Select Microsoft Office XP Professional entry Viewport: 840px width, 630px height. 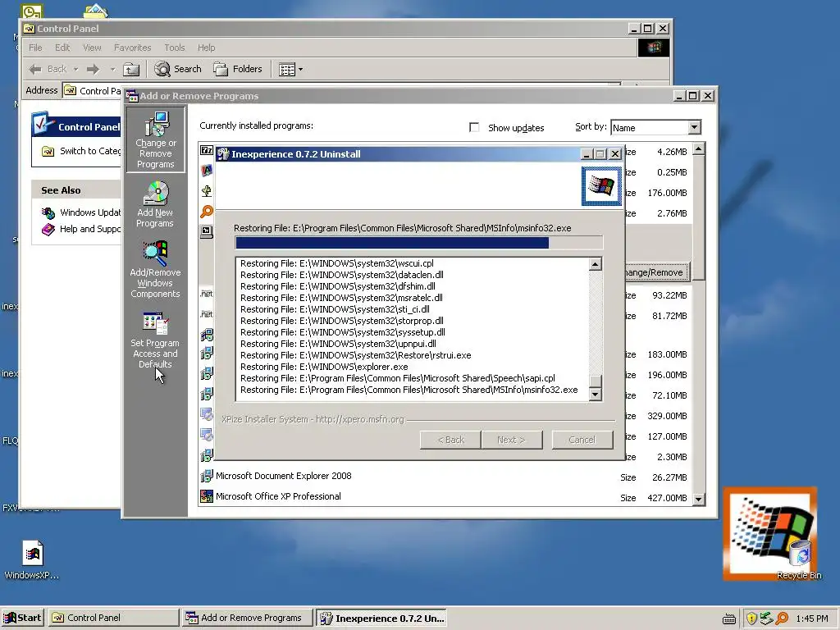[278, 496]
